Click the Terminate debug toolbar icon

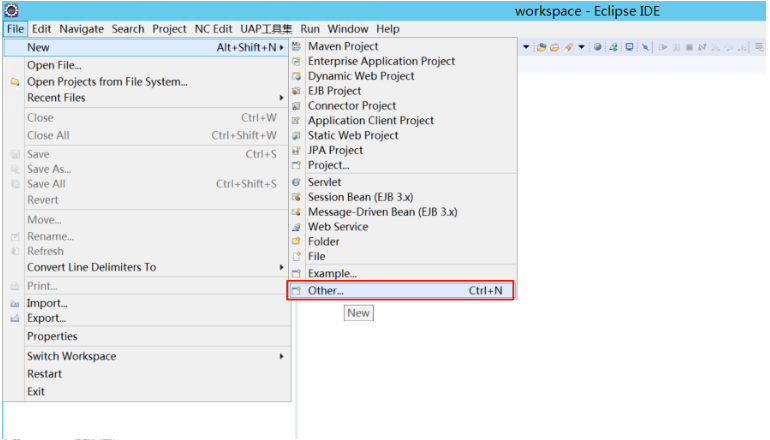(689, 47)
